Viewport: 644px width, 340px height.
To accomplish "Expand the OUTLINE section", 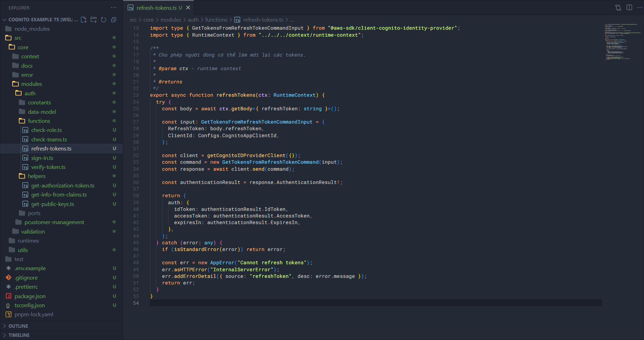I will pos(18,326).
